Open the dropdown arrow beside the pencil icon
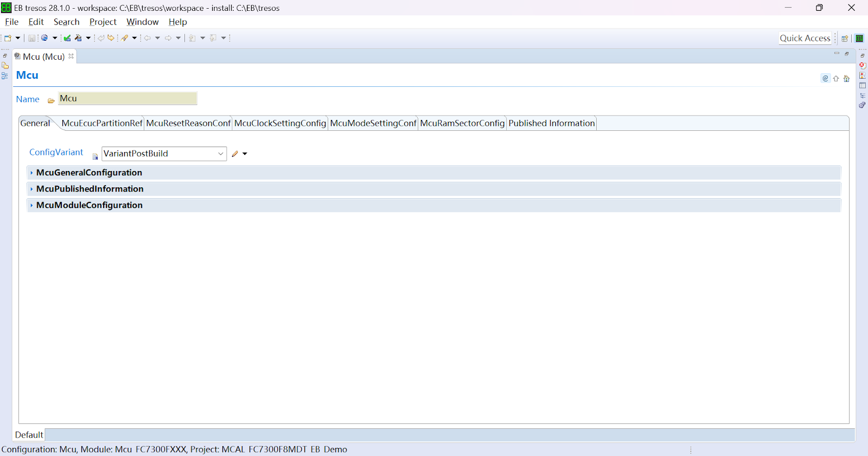The width and height of the screenshot is (868, 456). tap(245, 154)
